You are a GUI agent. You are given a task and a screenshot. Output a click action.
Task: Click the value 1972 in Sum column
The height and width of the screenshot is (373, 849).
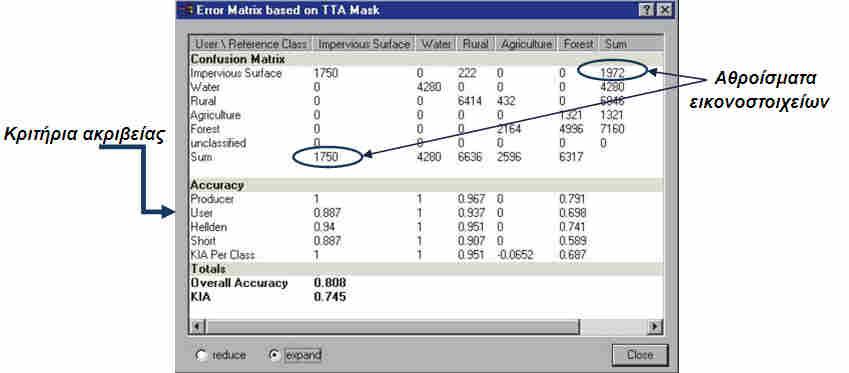coord(612,72)
